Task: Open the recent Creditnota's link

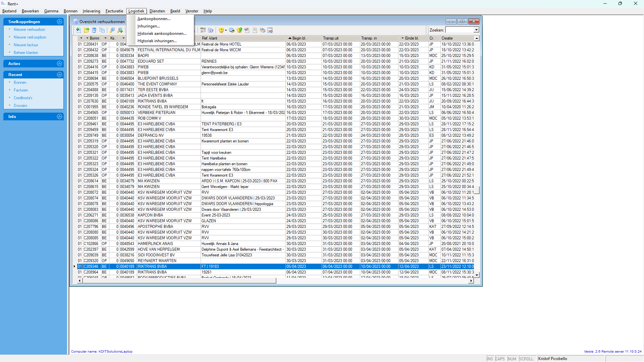Action: click(23, 98)
